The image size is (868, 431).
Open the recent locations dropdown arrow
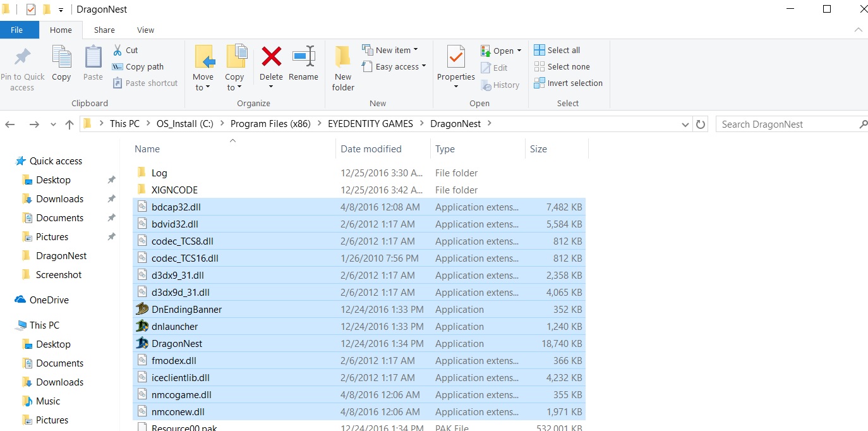[53, 124]
